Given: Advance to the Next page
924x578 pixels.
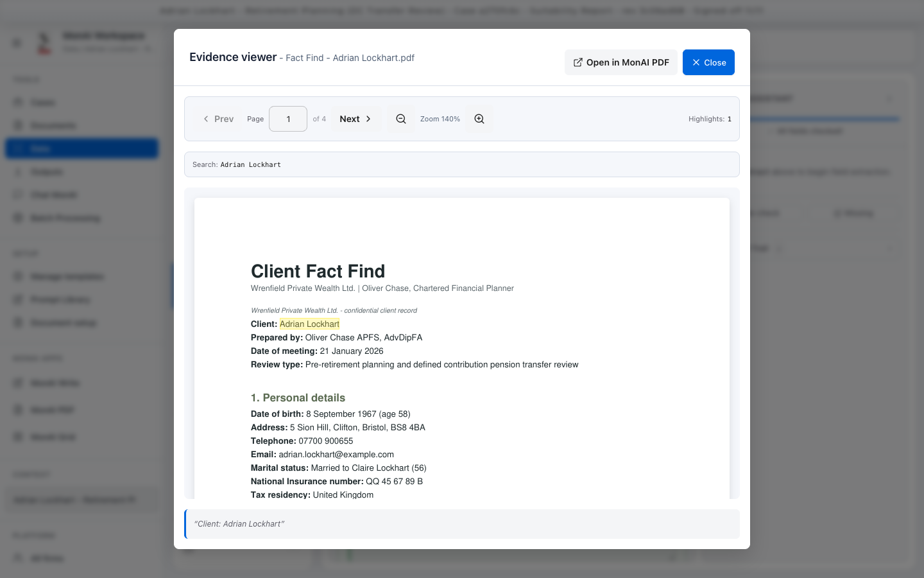Looking at the screenshot, I should tap(355, 119).
